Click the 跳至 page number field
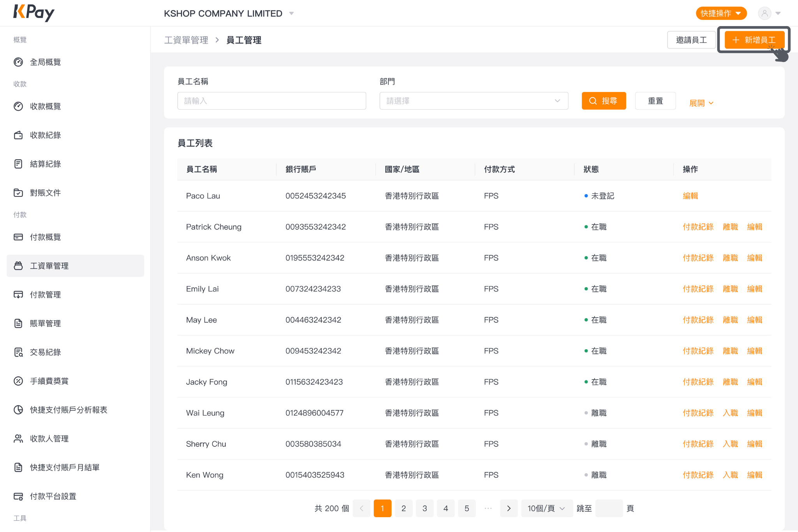The image size is (798, 532). pyautogui.click(x=609, y=508)
